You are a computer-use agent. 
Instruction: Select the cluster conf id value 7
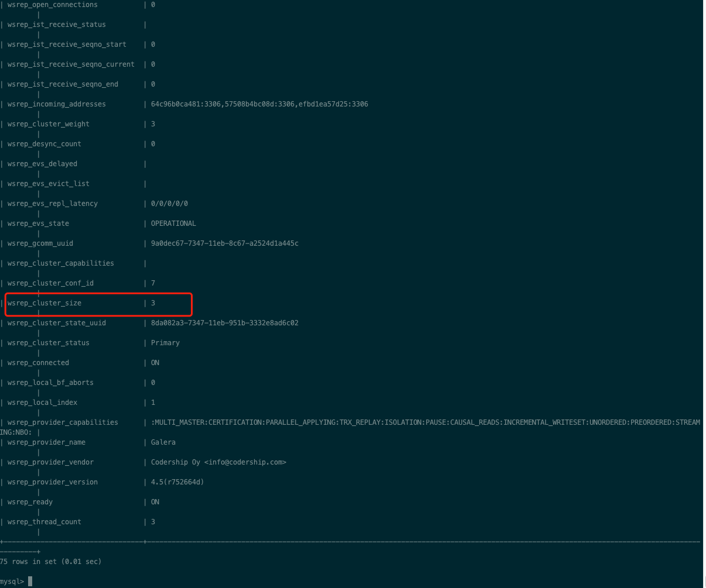(153, 283)
